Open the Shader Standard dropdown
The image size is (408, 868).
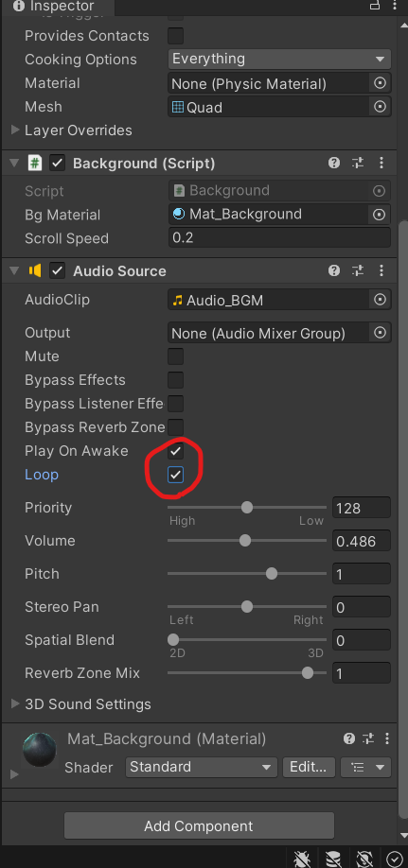(201, 767)
